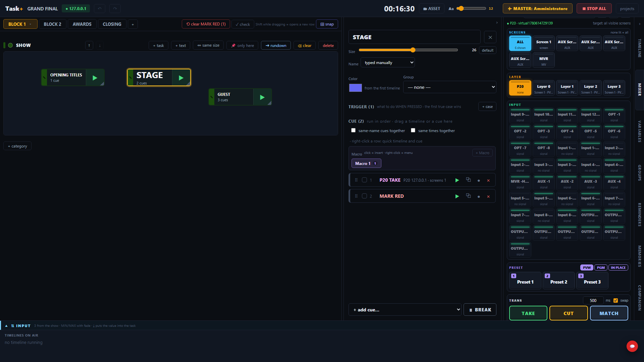Viewport: 644px width, 362px height.
Task: Switch to the CLOSING tab
Action: (x=112, y=24)
